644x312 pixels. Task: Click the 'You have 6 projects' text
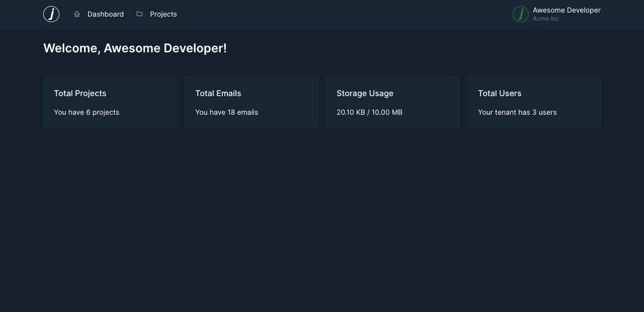tap(87, 112)
